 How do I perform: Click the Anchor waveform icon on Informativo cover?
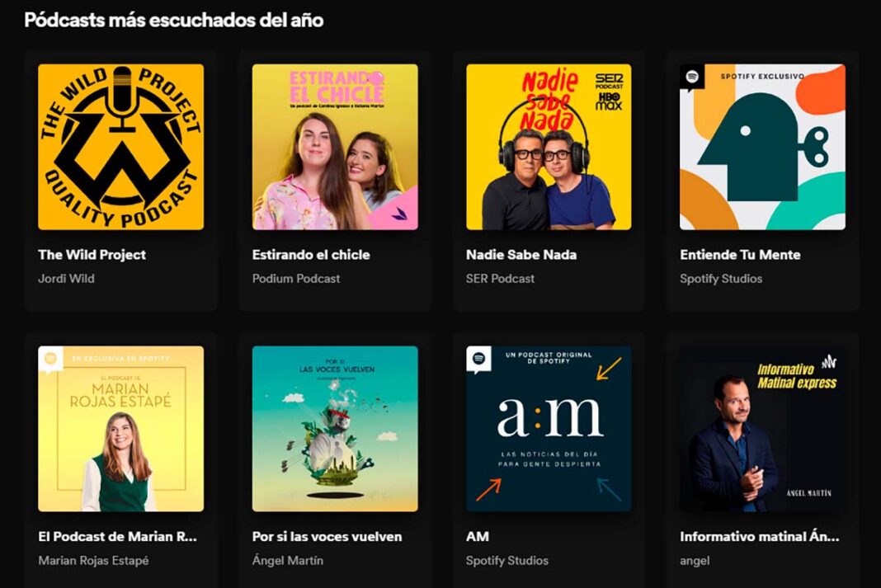point(829,362)
